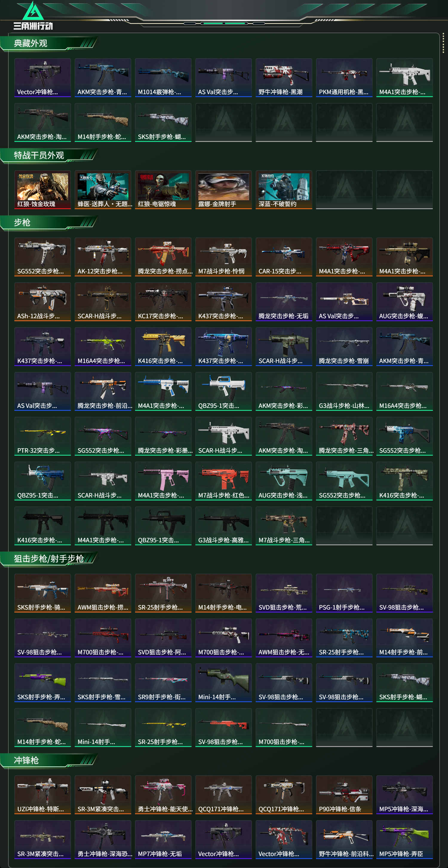Open the 狙击步枪/射手步枪 category header

(x=49, y=559)
